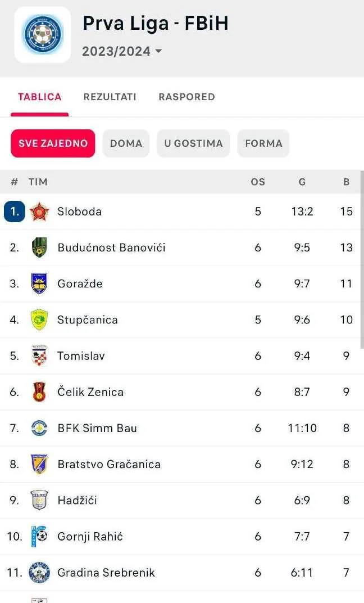Click the highlighted first place indicator
Image resolution: width=364 pixels, height=603 pixels.
(13, 211)
